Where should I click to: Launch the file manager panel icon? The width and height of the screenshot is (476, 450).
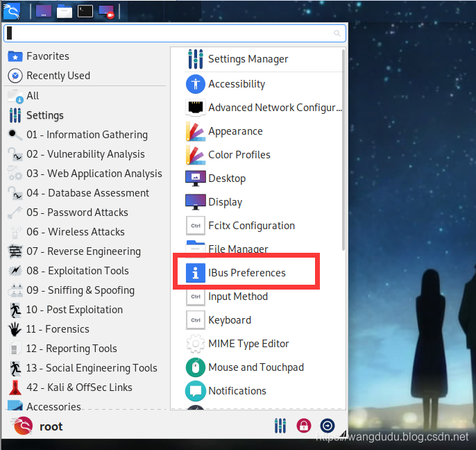65,12
